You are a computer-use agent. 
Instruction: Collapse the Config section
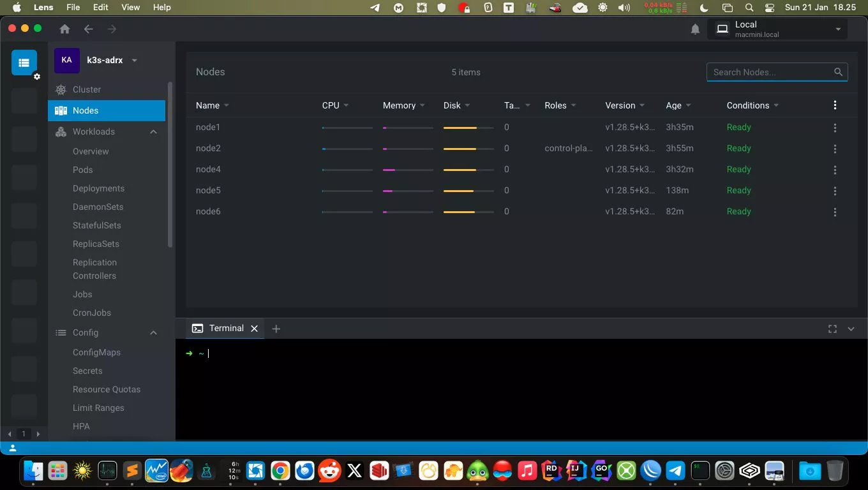153,332
